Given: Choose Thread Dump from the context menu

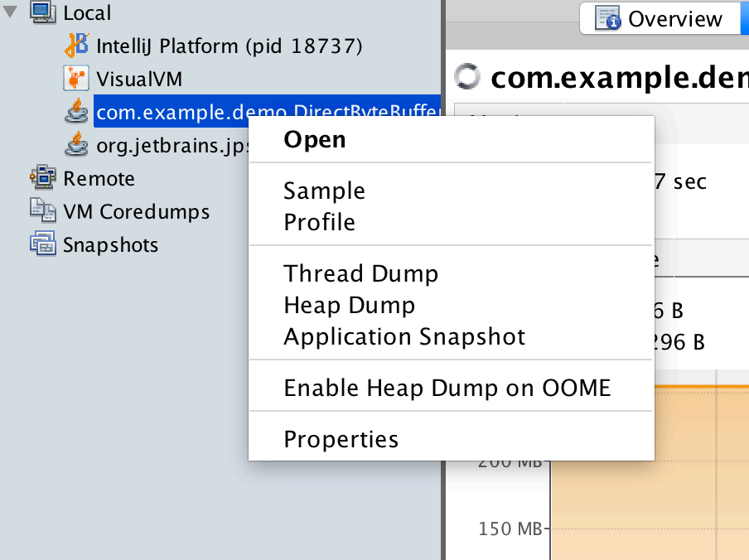Looking at the screenshot, I should point(452,273).
